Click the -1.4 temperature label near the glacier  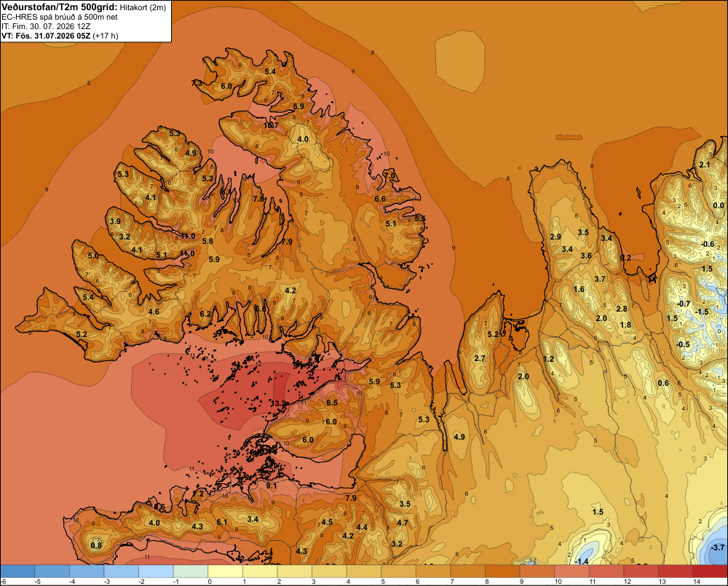[581, 561]
